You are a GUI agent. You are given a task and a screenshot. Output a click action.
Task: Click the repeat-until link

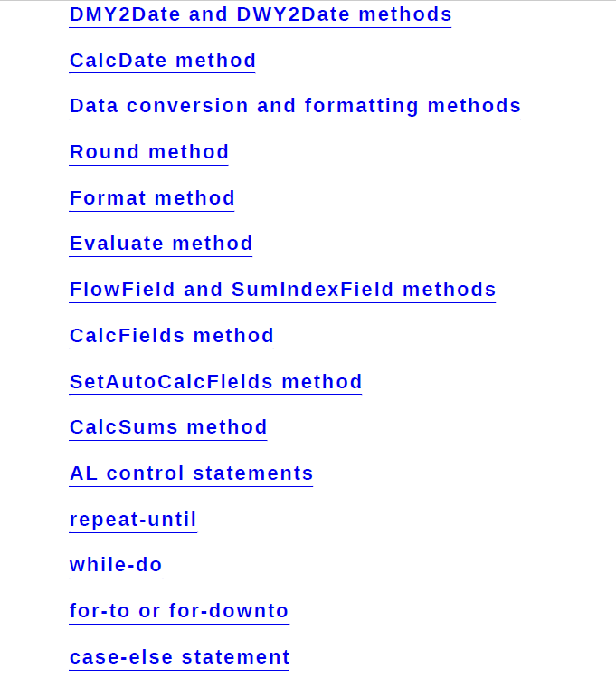(133, 520)
